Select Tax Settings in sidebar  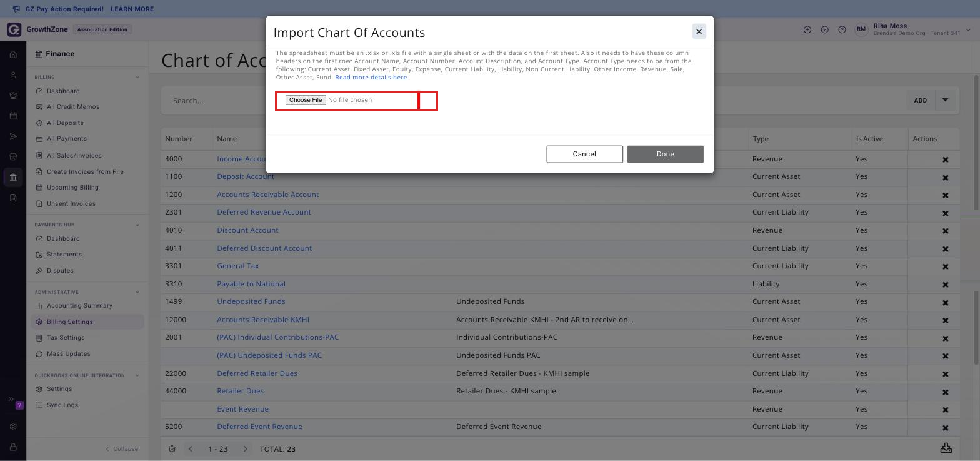(66, 338)
